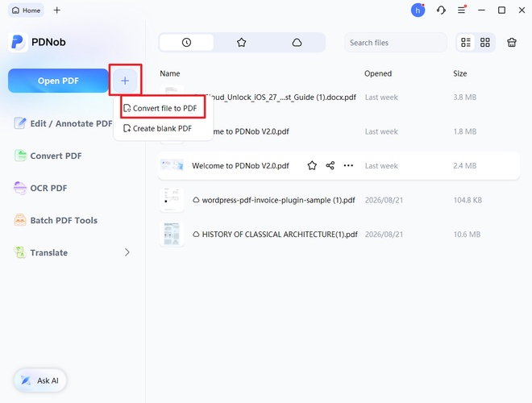The height and width of the screenshot is (403, 532).
Task: Click the wordpress invoice sample thumbnail
Action: click(x=172, y=200)
